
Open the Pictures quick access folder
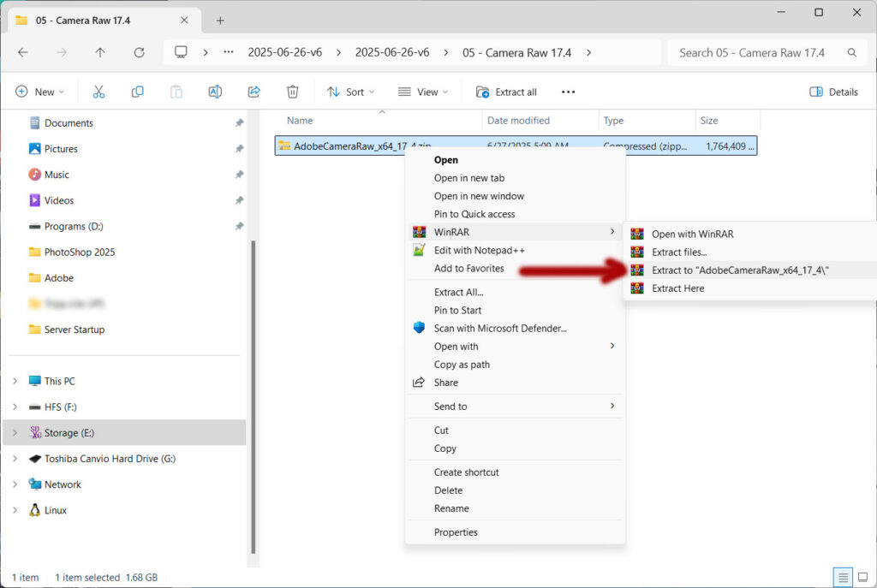click(x=61, y=149)
